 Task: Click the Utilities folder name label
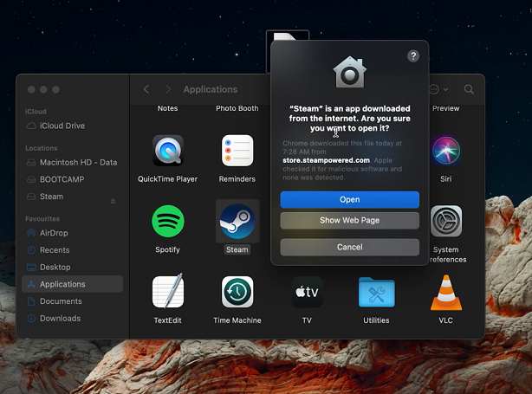(376, 320)
